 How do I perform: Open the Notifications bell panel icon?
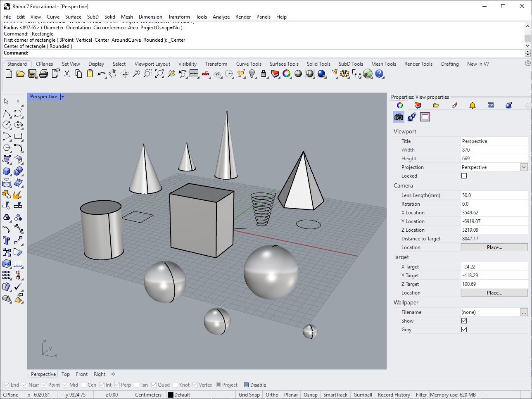click(x=473, y=105)
